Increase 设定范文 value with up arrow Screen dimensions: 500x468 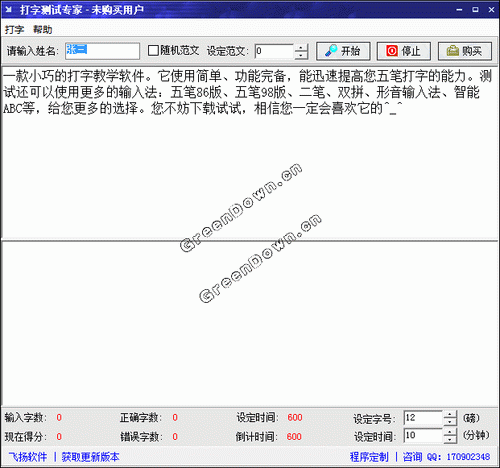click(301, 47)
